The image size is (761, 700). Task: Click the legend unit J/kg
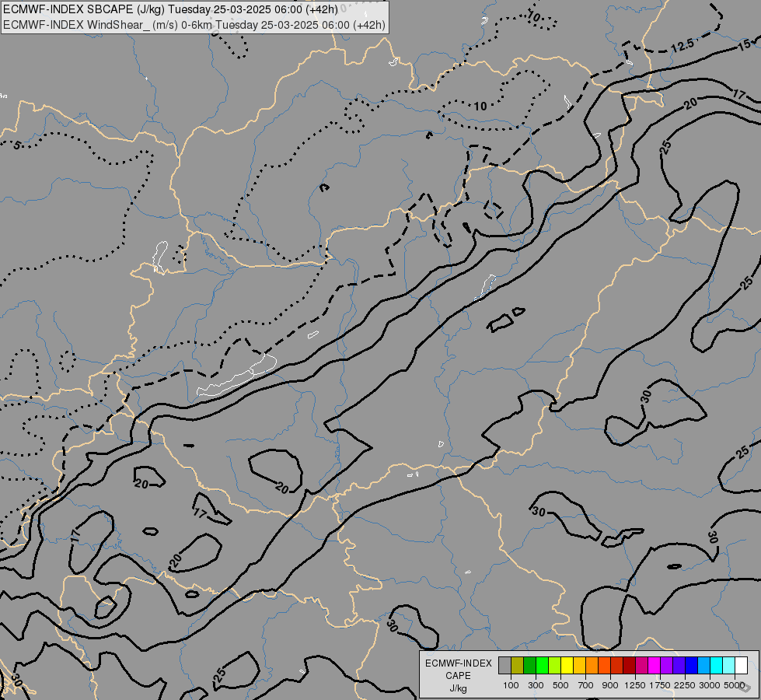458,688
